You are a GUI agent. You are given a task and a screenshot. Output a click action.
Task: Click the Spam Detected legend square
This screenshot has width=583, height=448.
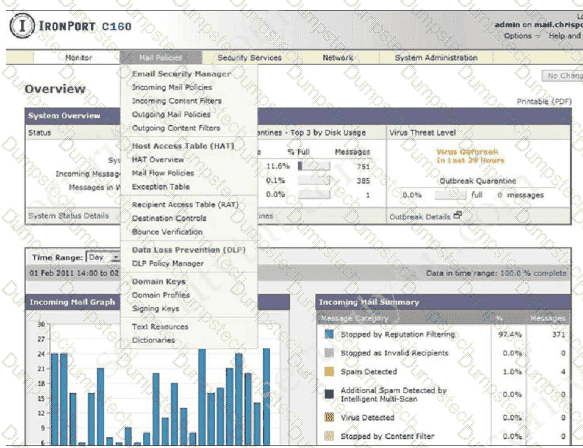coord(329,371)
